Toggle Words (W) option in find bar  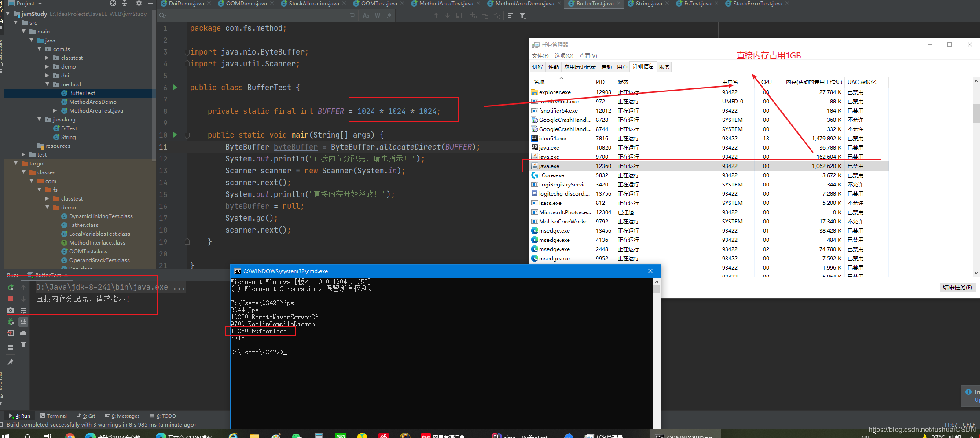point(378,15)
